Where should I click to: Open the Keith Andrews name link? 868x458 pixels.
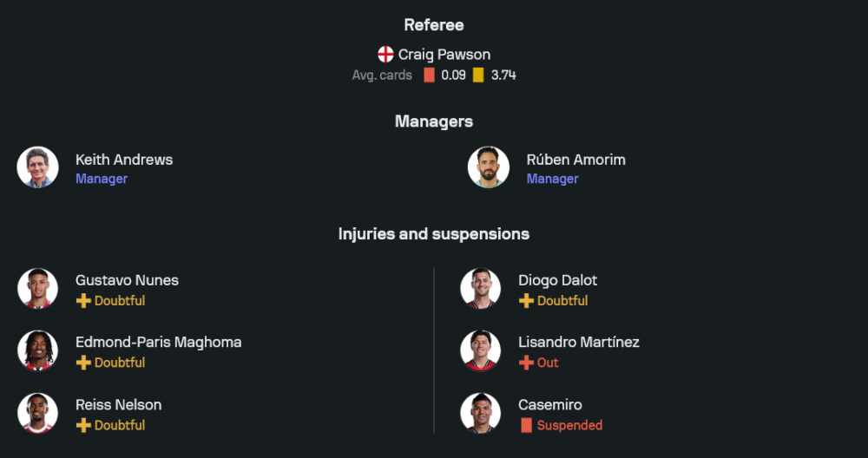(124, 160)
